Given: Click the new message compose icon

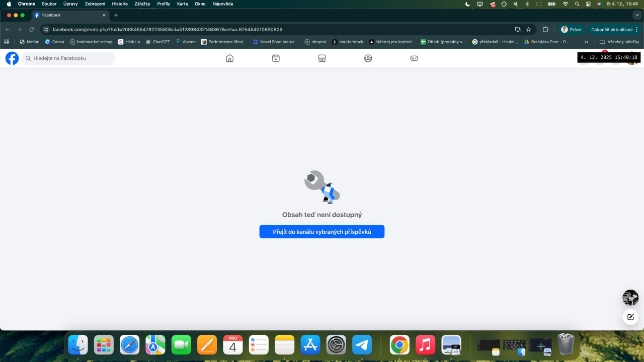Looking at the screenshot, I should point(630,317).
